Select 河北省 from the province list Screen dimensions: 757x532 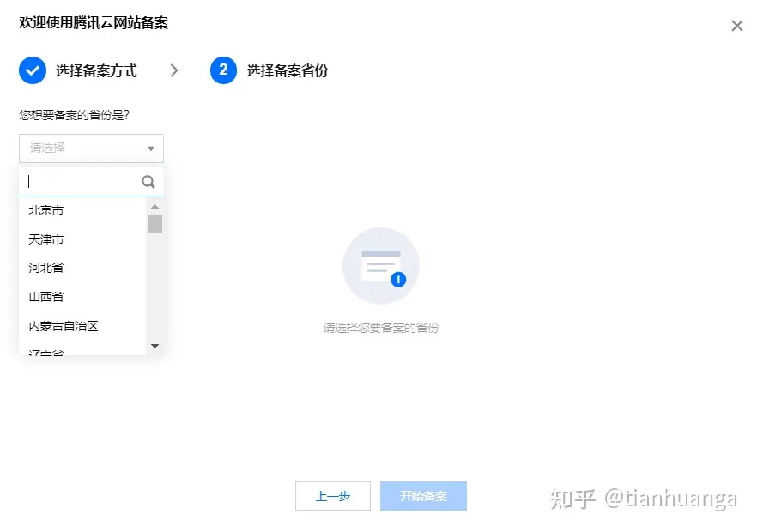[45, 267]
